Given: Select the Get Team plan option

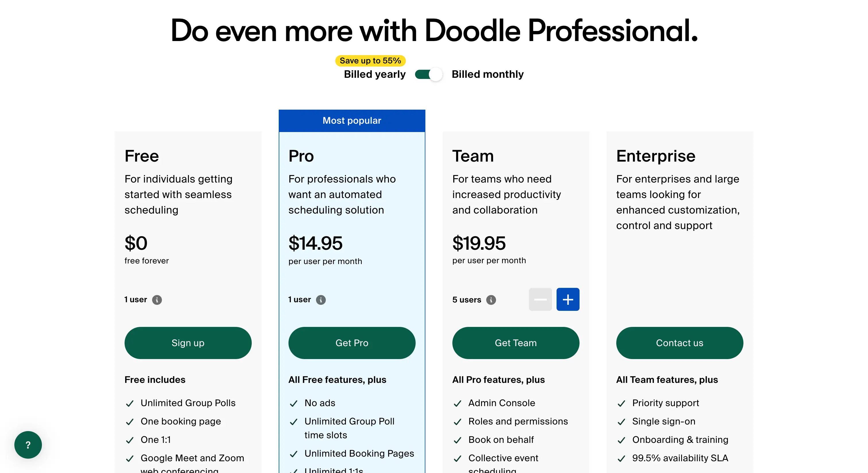Looking at the screenshot, I should 516,342.
